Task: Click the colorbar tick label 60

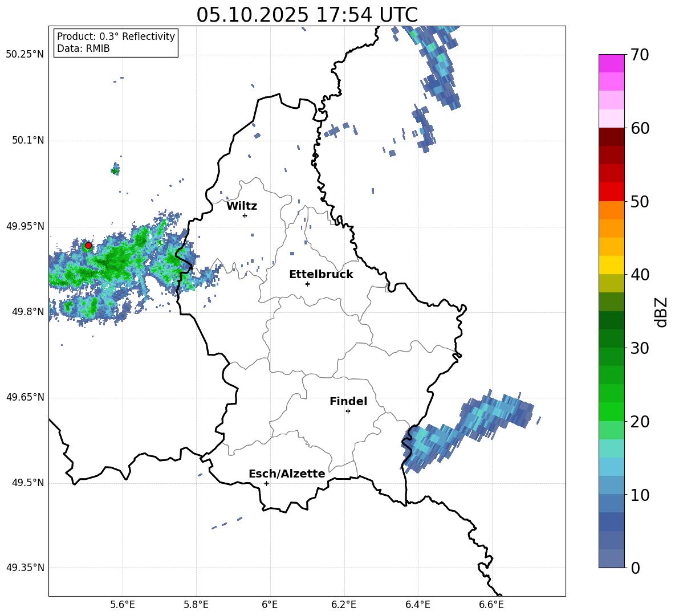Action: (640, 128)
